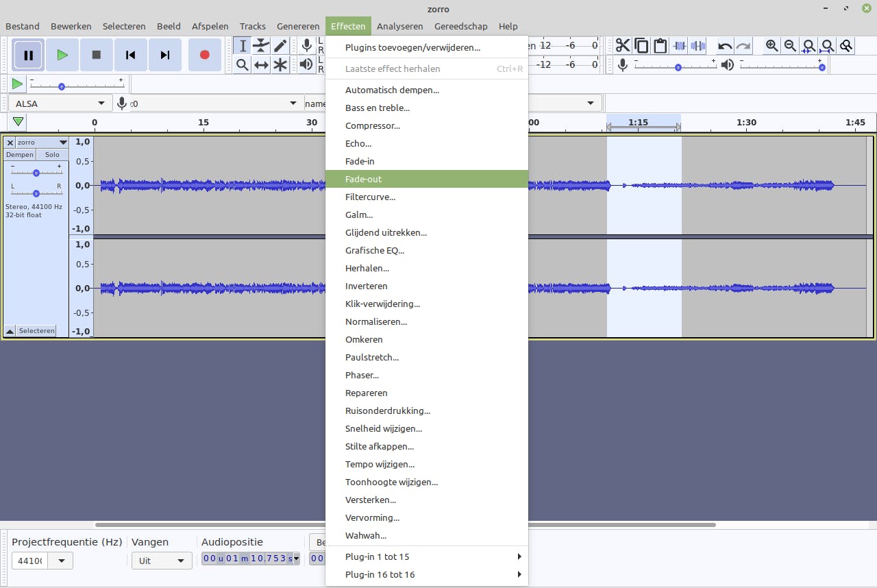877x588 pixels.
Task: Click the Zoom In magnifier icon
Action: click(771, 46)
